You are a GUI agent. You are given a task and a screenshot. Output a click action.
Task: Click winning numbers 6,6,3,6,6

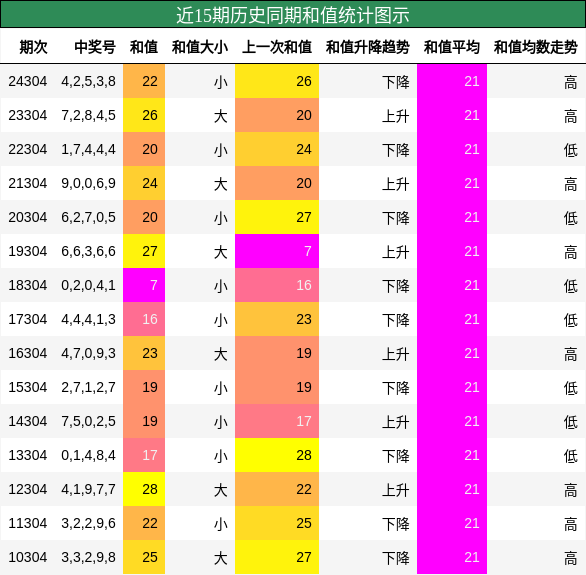coord(89,251)
